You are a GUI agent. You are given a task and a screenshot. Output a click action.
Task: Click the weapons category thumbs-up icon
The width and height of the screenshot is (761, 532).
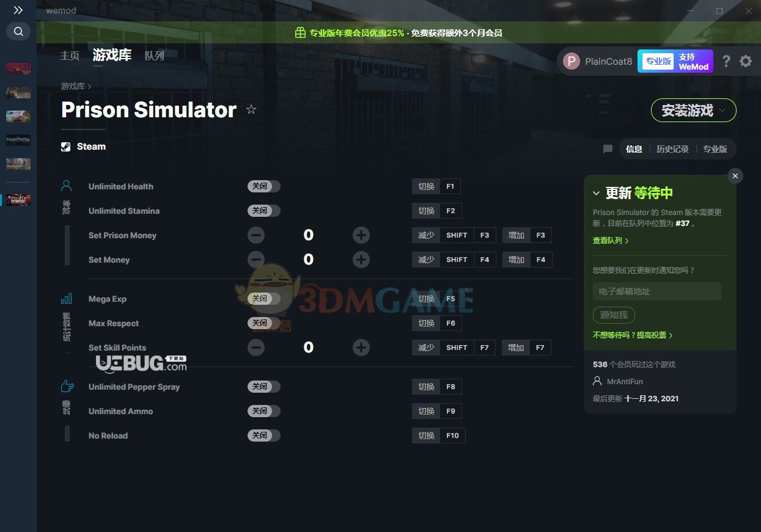click(x=67, y=386)
